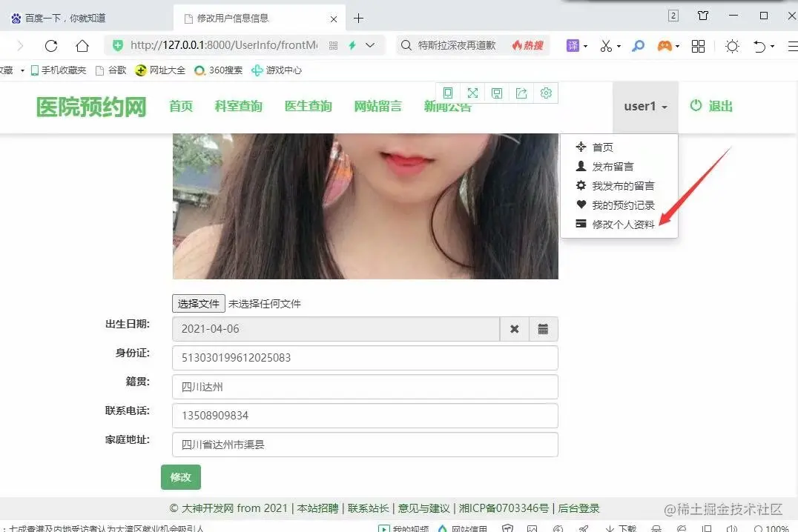
Task: Expand the address bar chevron dropdown
Action: pos(370,45)
